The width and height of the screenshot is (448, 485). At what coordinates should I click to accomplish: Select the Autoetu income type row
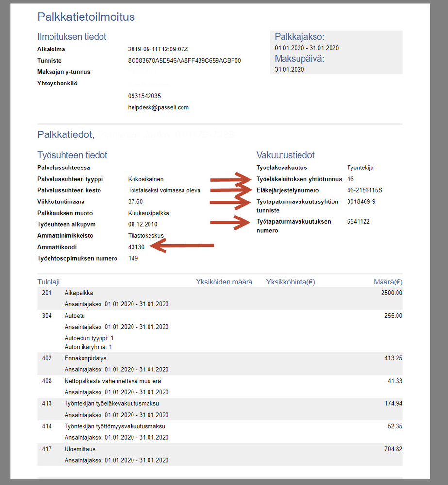point(75,316)
